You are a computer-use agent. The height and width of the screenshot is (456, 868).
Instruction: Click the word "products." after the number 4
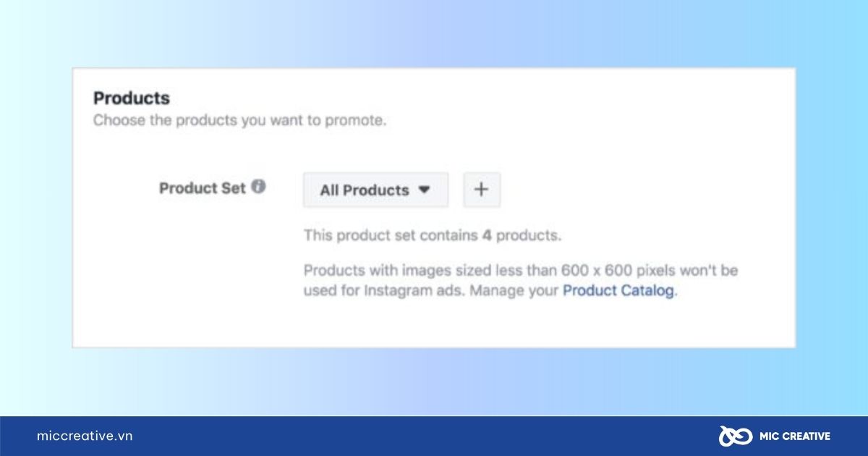click(x=529, y=235)
